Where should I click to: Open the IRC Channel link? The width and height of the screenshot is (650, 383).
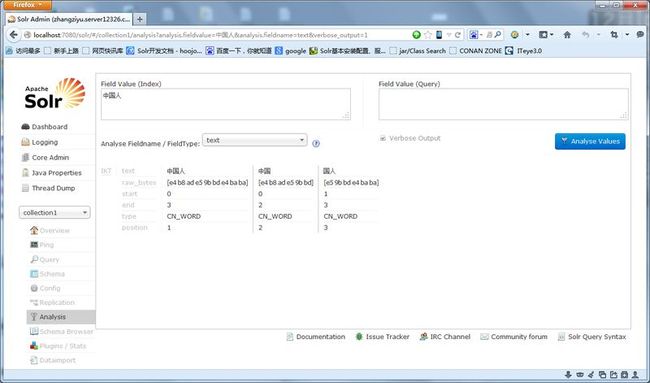[x=445, y=337]
